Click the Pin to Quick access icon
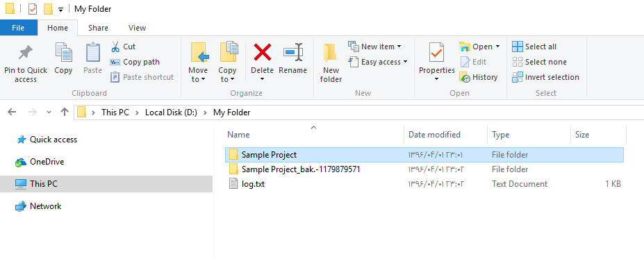644x259 pixels. click(26, 53)
